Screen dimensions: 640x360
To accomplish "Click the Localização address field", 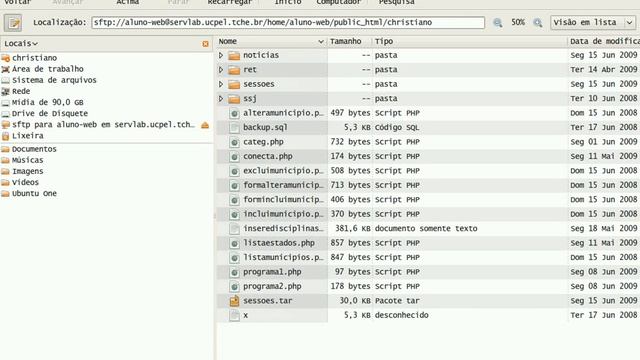I will pyautogui.click(x=288, y=22).
